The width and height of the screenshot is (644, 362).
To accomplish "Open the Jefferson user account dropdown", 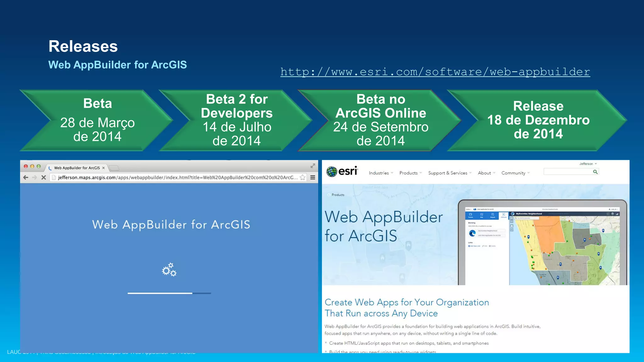I will click(588, 164).
